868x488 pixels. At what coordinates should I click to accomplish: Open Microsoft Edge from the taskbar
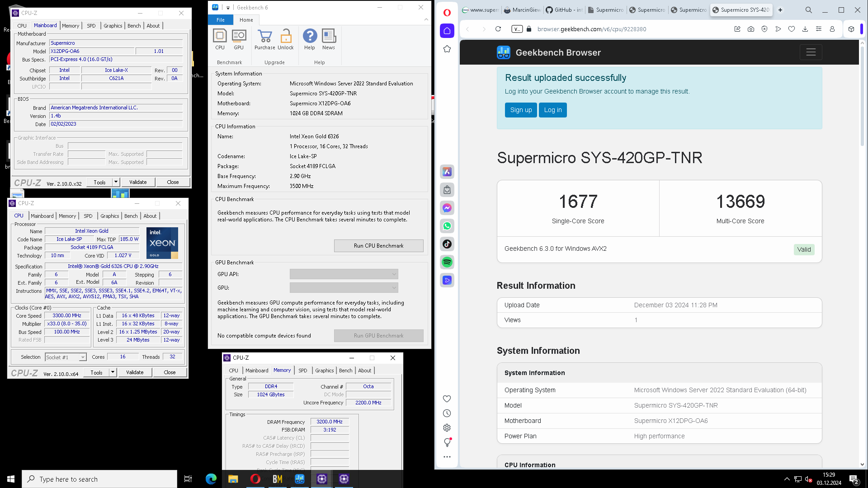click(211, 479)
